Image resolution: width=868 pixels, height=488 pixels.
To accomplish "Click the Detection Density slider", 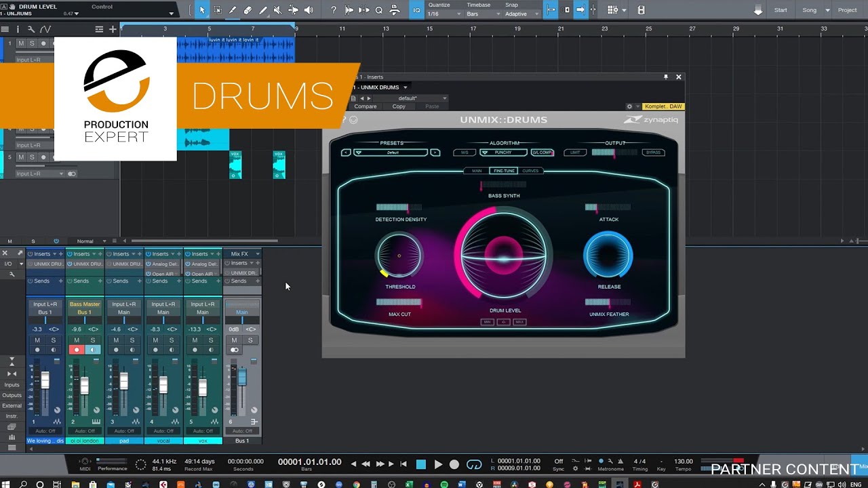I will (399, 207).
